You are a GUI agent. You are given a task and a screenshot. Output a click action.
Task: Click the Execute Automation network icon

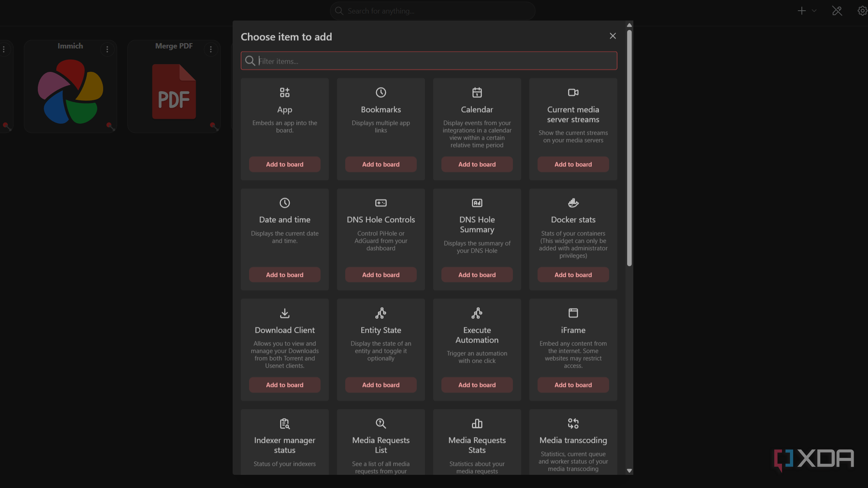tap(477, 313)
